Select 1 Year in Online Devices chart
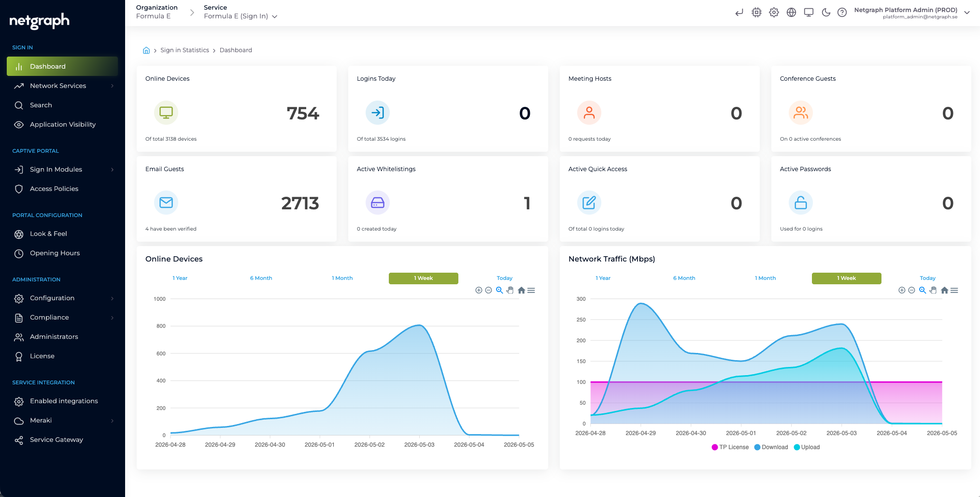Image resolution: width=980 pixels, height=497 pixels. tap(180, 278)
